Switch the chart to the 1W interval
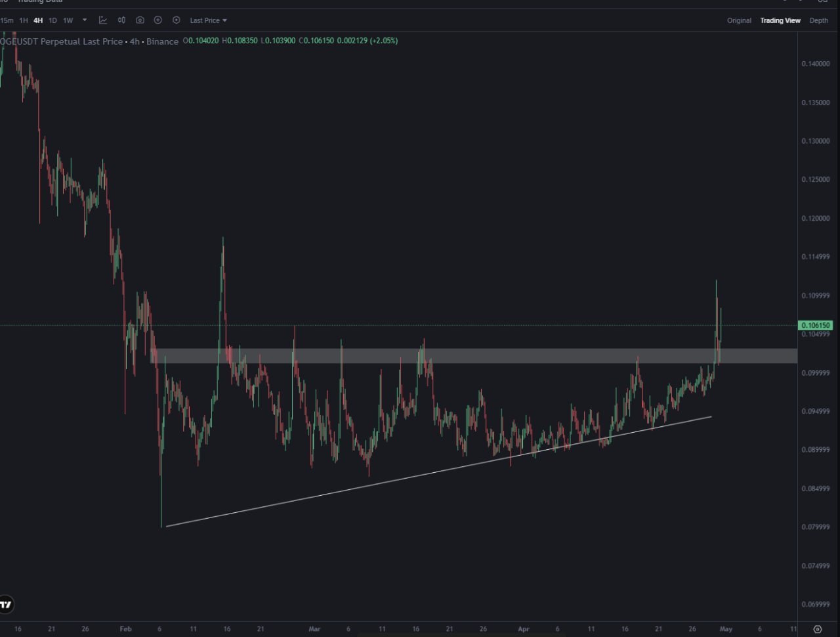 [68, 20]
